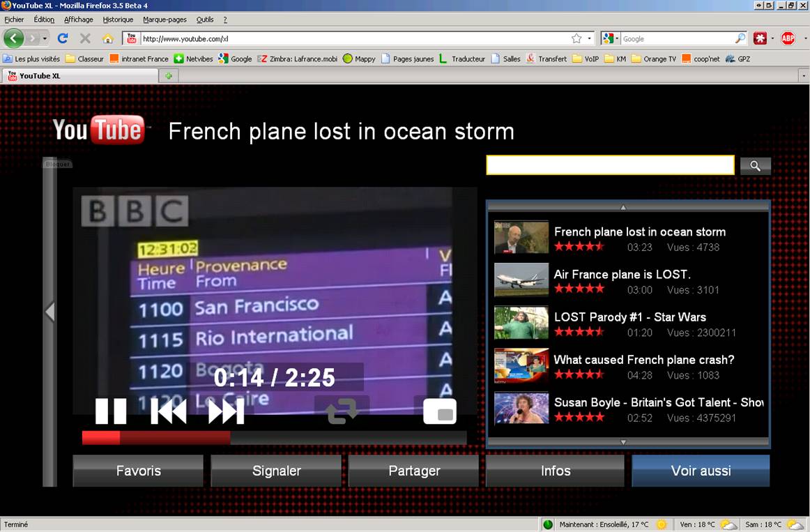Open the address bar history dropdown
810x532 pixels.
(590, 39)
